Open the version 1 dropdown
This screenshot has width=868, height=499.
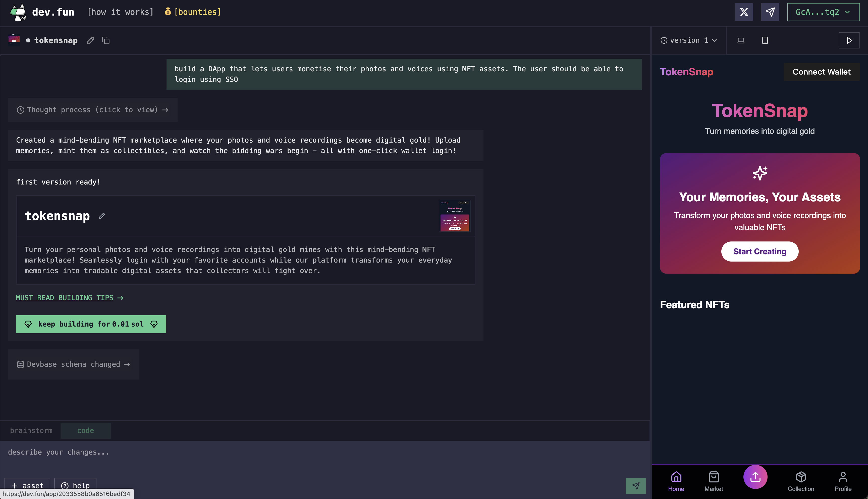[688, 40]
